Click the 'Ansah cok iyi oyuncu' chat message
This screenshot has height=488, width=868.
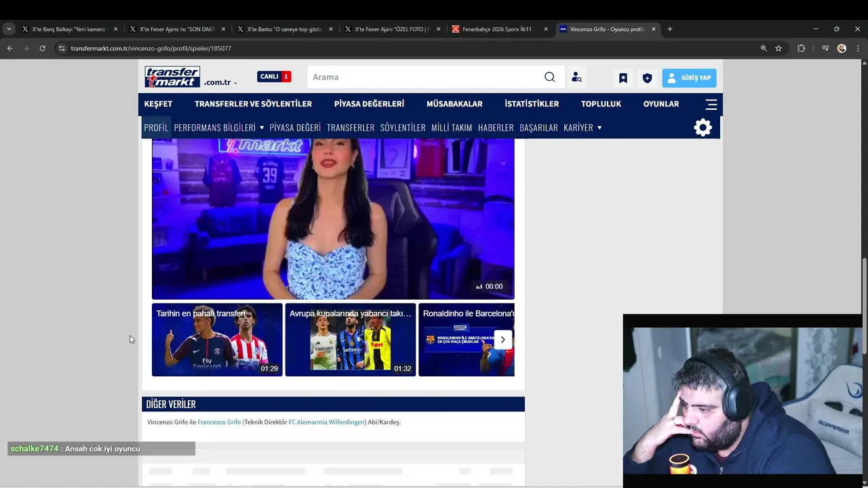(102, 449)
